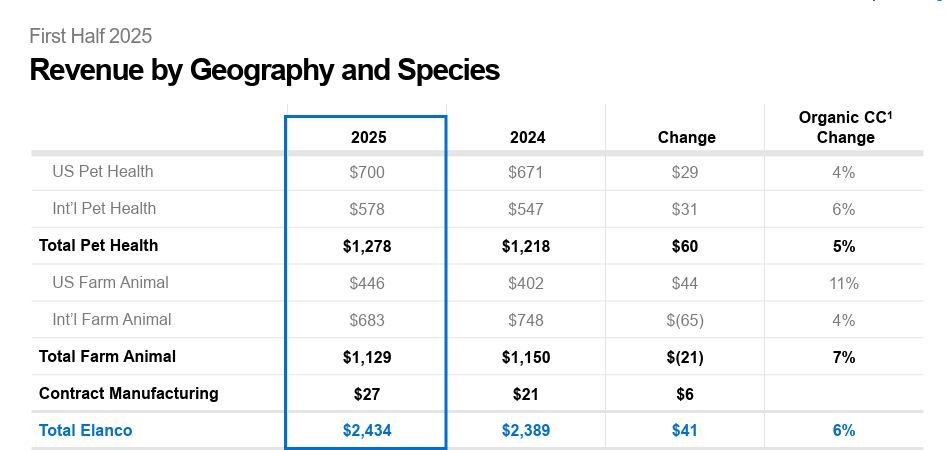
Task: Click the Total Pet Health row label
Action: pyautogui.click(x=98, y=245)
